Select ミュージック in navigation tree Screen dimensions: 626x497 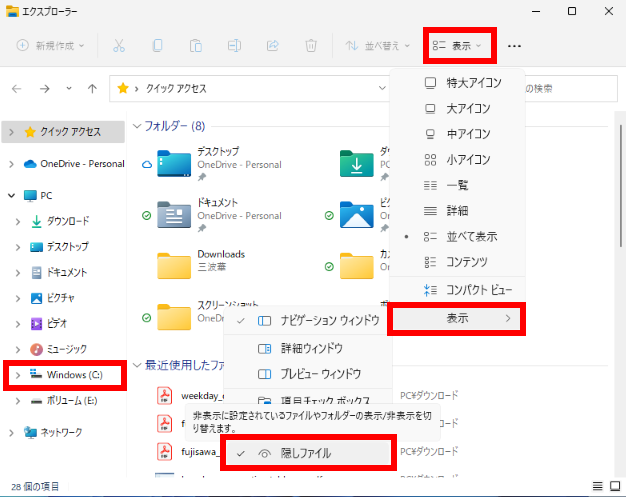[58, 349]
